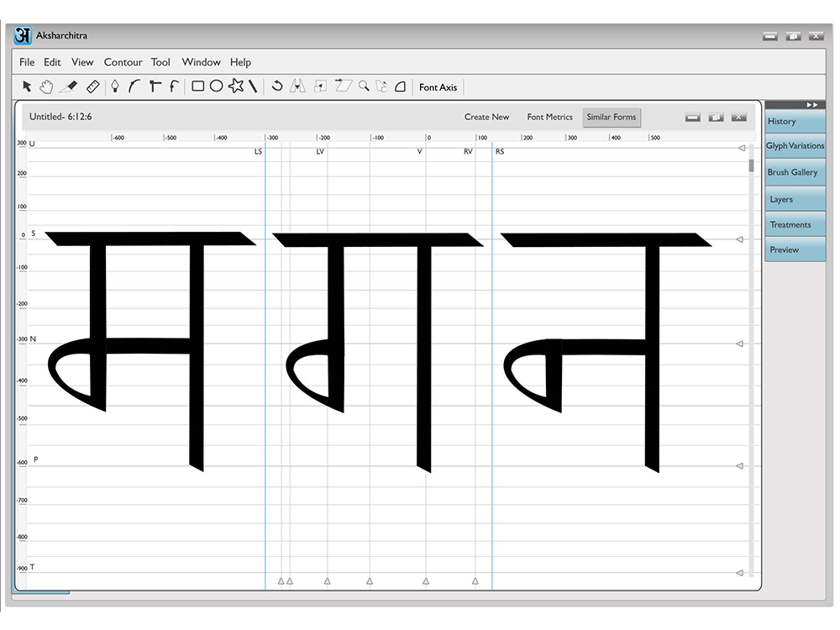Activate the magnifier zoom tool
Viewport: 840px width, 630px height.
click(364, 86)
